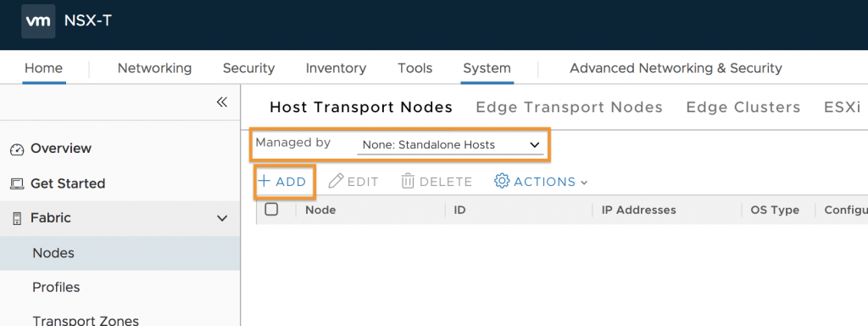Click the plus icon beside ADD
The width and height of the screenshot is (868, 326).
click(264, 182)
